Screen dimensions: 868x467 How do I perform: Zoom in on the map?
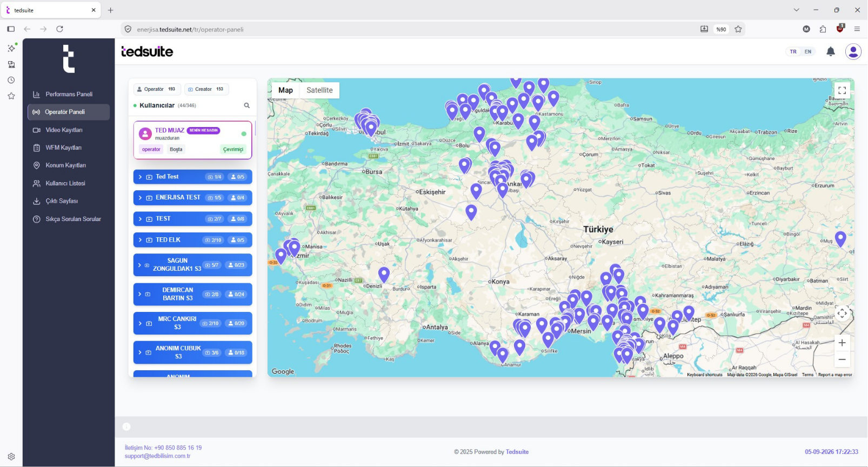[842, 343]
